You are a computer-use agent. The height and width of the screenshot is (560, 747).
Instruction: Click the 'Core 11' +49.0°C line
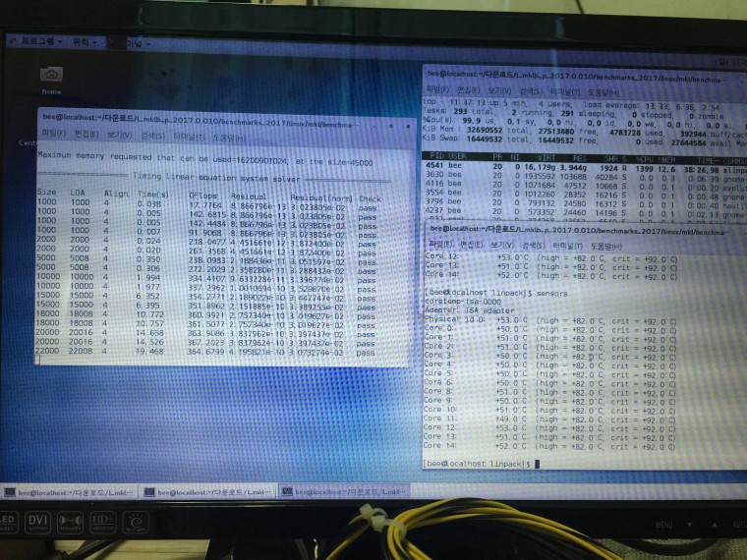(549, 420)
